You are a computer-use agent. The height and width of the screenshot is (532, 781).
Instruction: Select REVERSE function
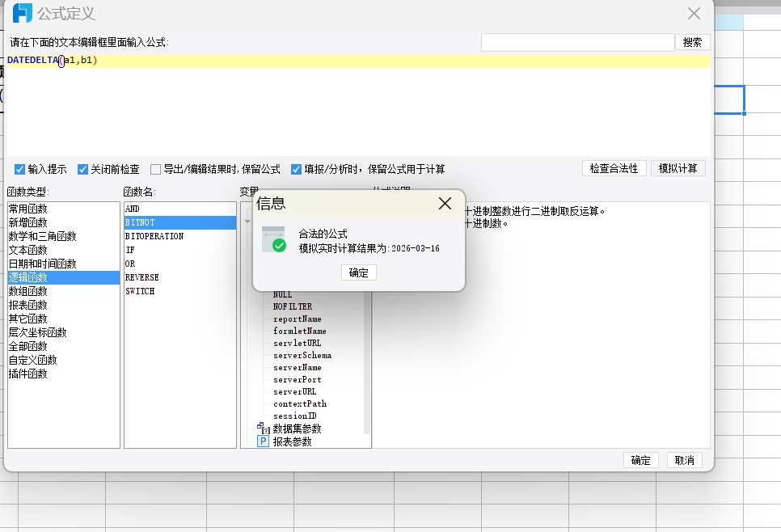tap(179, 277)
